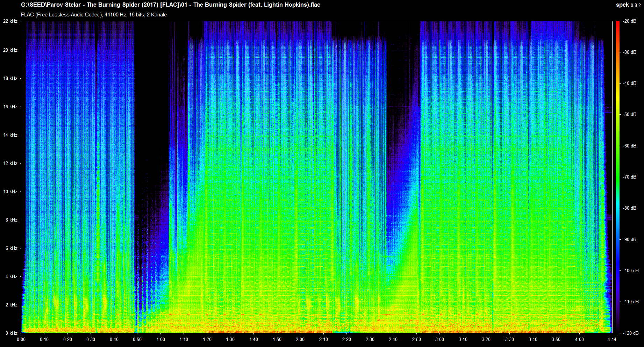Click the file path title at top

(171, 5)
